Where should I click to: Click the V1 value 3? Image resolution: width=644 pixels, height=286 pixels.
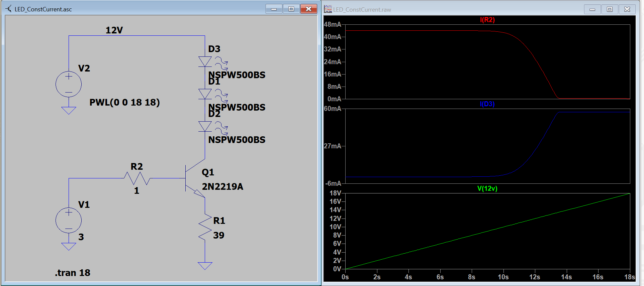pos(81,237)
